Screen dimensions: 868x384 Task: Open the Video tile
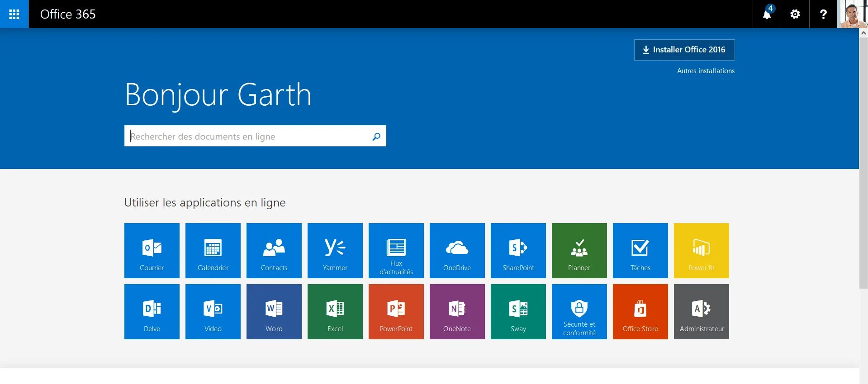213,312
